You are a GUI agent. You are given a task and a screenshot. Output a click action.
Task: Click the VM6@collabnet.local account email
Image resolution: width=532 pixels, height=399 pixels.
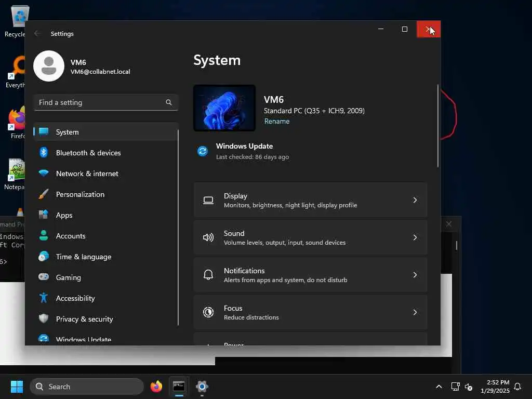coord(100,72)
